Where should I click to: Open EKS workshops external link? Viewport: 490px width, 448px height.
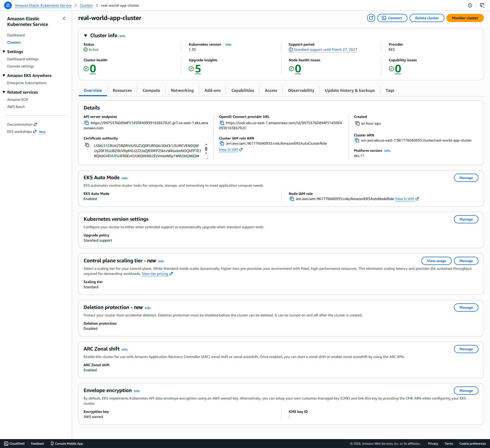point(22,132)
